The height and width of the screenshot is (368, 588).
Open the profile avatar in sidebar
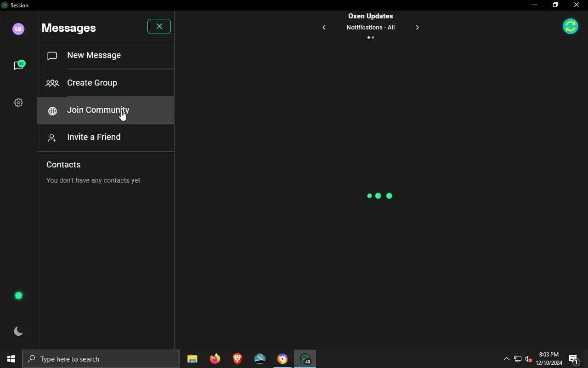[18, 29]
